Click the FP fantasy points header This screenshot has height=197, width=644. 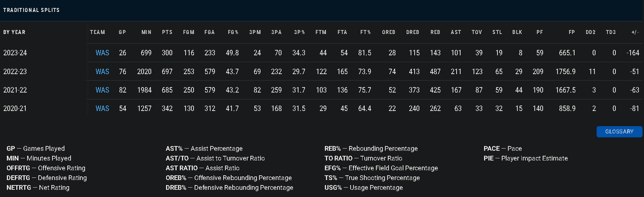(x=572, y=32)
